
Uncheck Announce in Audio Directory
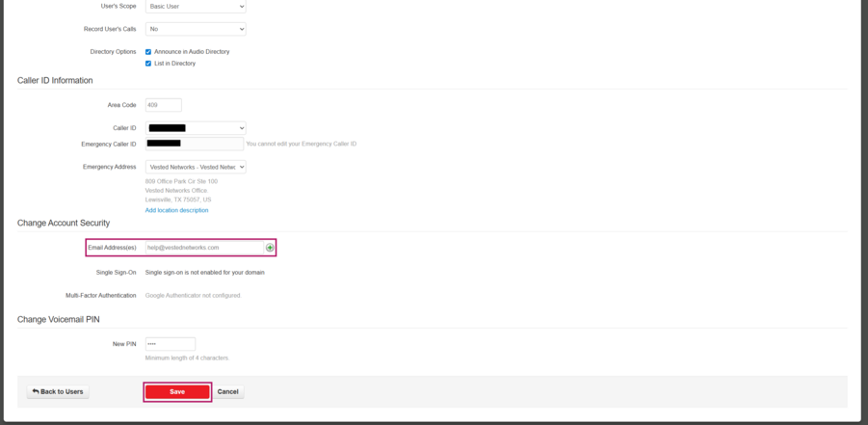click(x=148, y=52)
